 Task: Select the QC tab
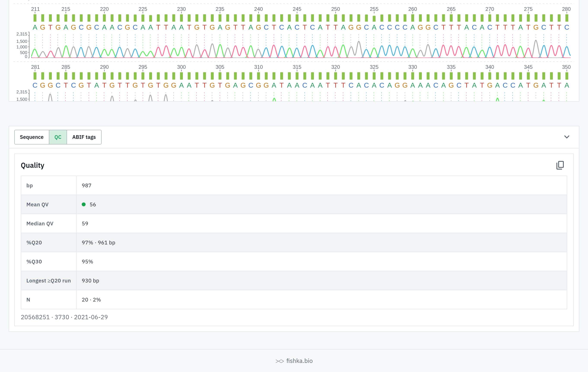click(x=58, y=137)
